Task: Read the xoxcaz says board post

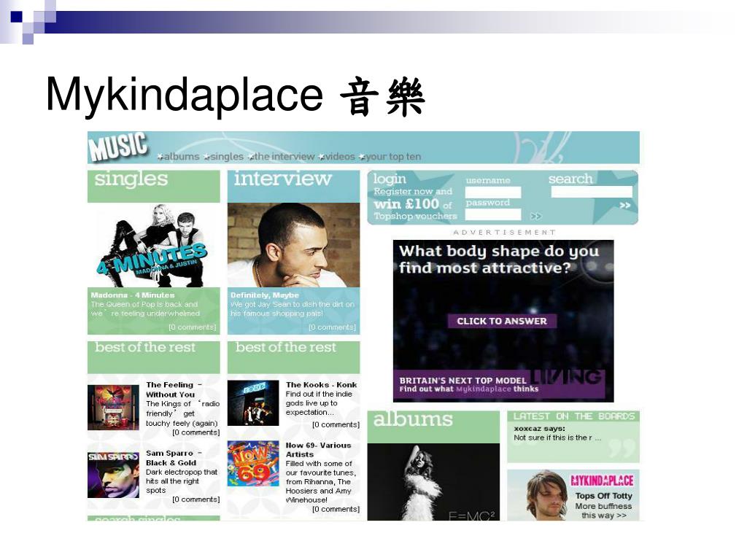Action: pyautogui.click(x=557, y=433)
